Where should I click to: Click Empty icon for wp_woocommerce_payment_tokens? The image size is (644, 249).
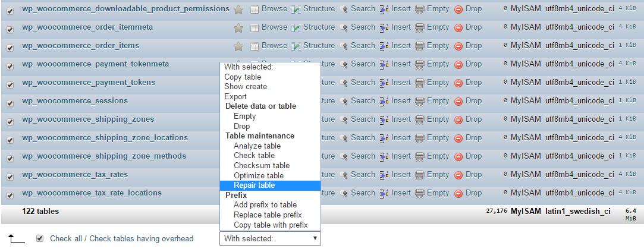[x=420, y=83]
